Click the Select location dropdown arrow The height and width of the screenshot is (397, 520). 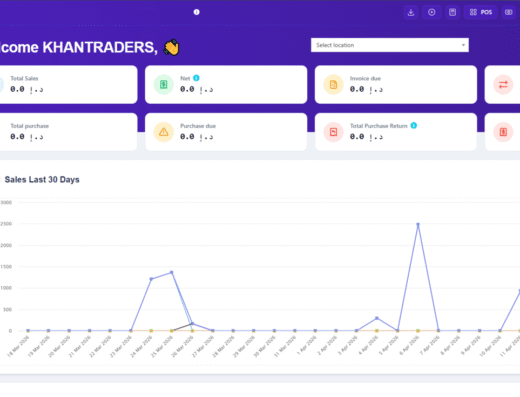click(x=463, y=45)
